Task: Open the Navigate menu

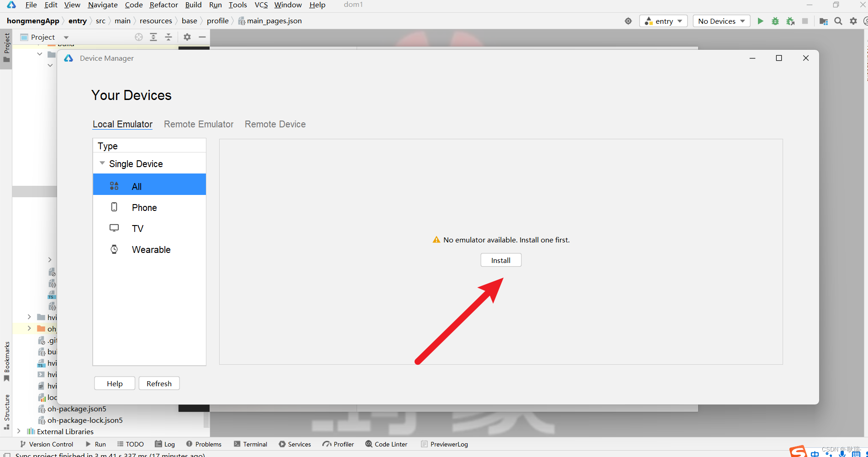Action: pos(103,5)
